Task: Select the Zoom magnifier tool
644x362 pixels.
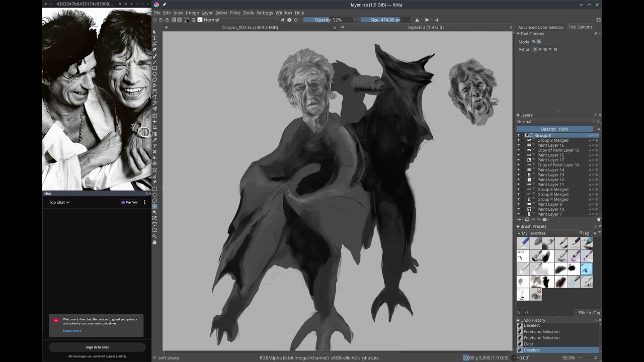Action: 154,236
